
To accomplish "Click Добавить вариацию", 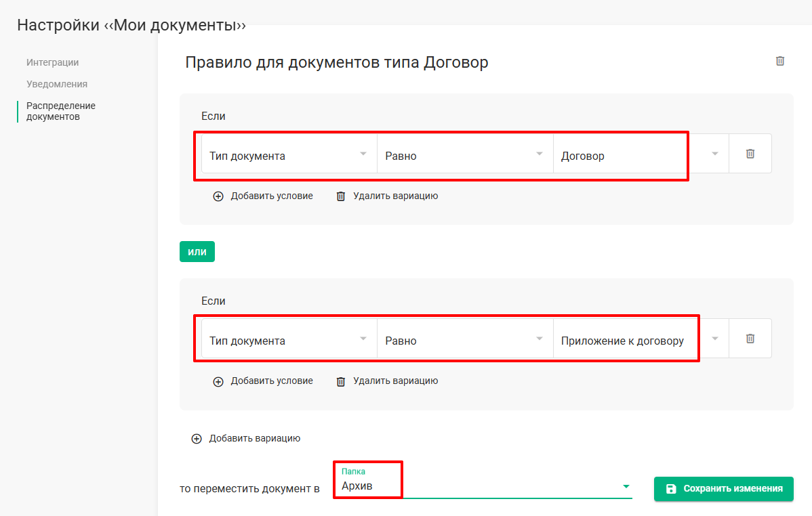I will tap(246, 438).
